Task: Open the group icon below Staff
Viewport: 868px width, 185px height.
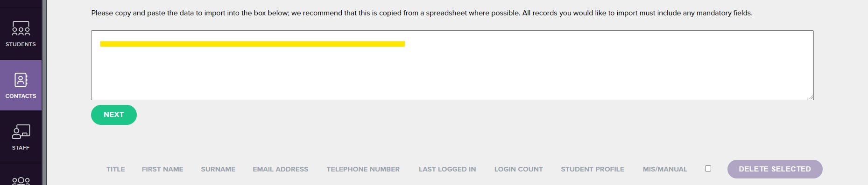Action: pyautogui.click(x=21, y=181)
